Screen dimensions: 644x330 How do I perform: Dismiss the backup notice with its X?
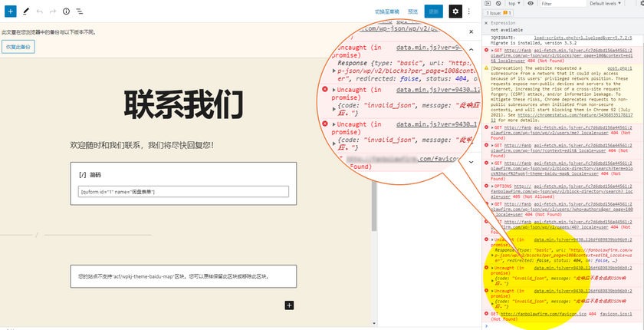[471, 31]
